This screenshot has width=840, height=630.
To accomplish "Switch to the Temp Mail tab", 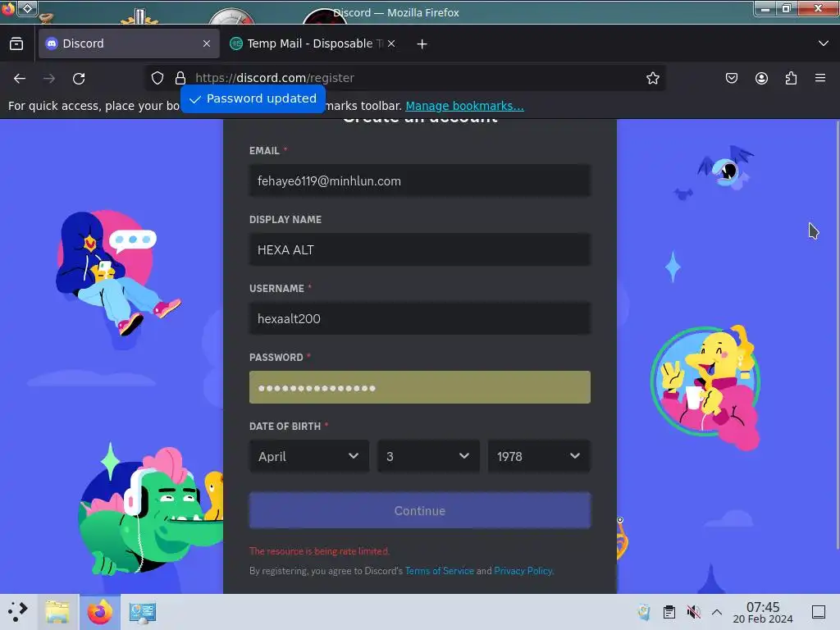I will (x=313, y=43).
